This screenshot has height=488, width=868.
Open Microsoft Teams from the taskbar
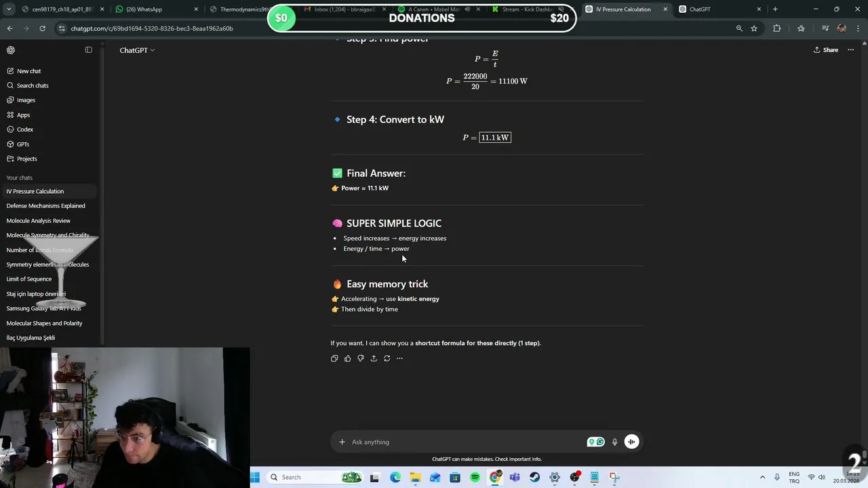515,477
